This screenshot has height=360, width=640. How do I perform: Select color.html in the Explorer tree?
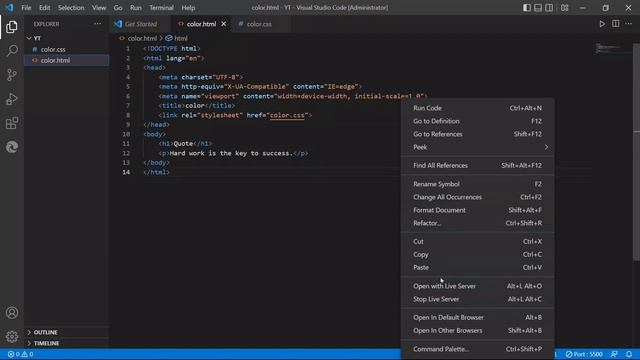tap(67, 60)
